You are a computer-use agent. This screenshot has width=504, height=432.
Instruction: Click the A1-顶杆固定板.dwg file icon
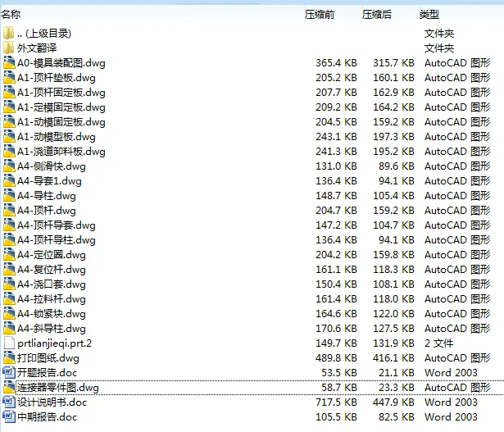coord(9,93)
